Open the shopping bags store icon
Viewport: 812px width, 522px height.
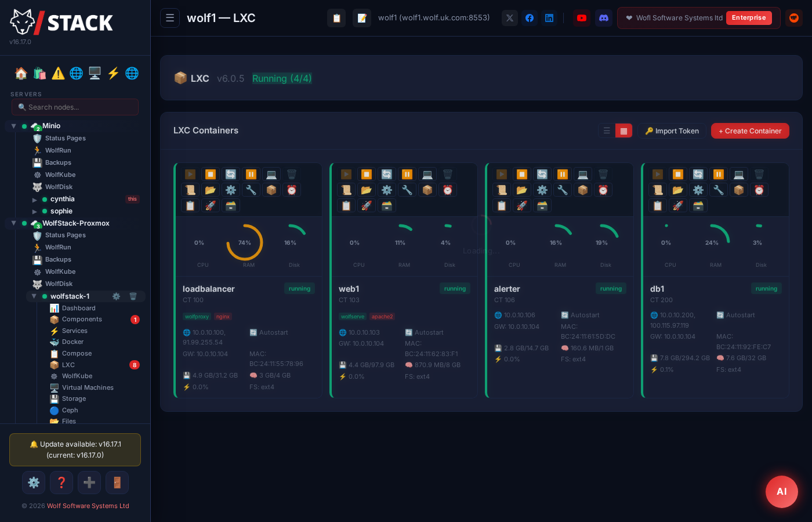click(x=39, y=73)
